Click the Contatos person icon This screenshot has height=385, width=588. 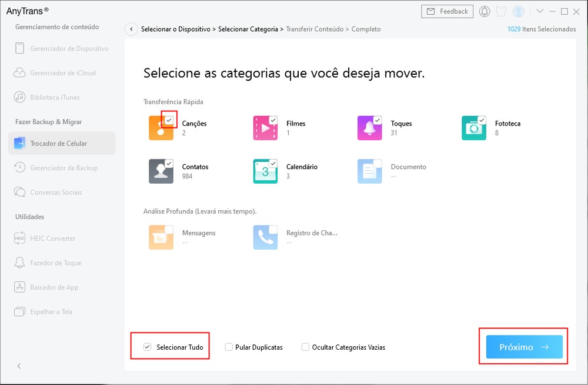click(x=160, y=171)
